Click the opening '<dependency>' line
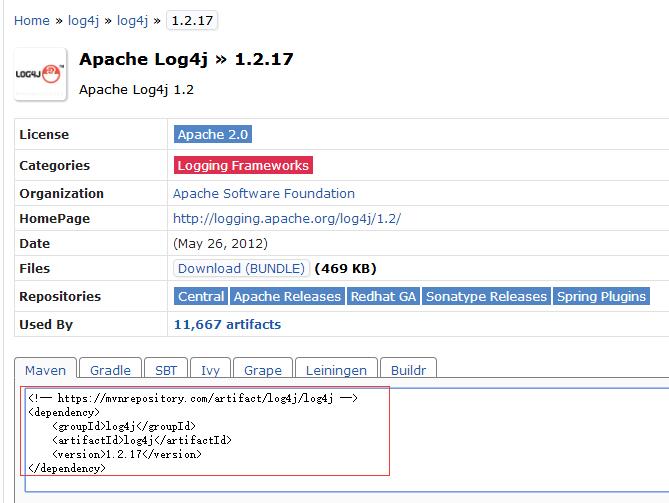This screenshot has width=669, height=503. (x=64, y=413)
